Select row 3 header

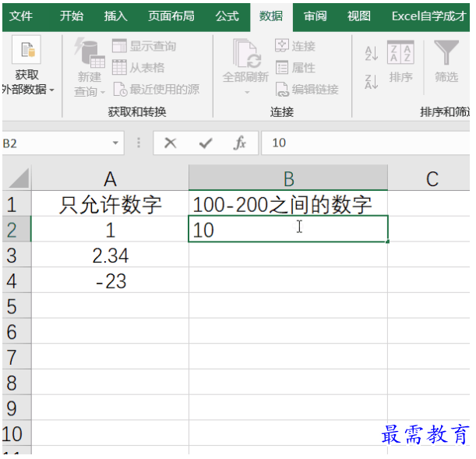pos(16,255)
